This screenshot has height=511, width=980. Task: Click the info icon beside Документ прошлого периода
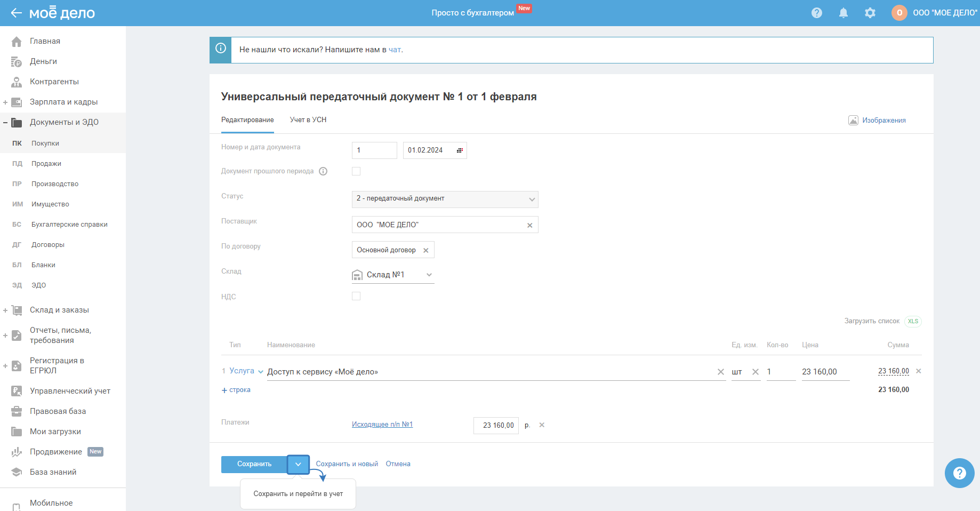[323, 171]
